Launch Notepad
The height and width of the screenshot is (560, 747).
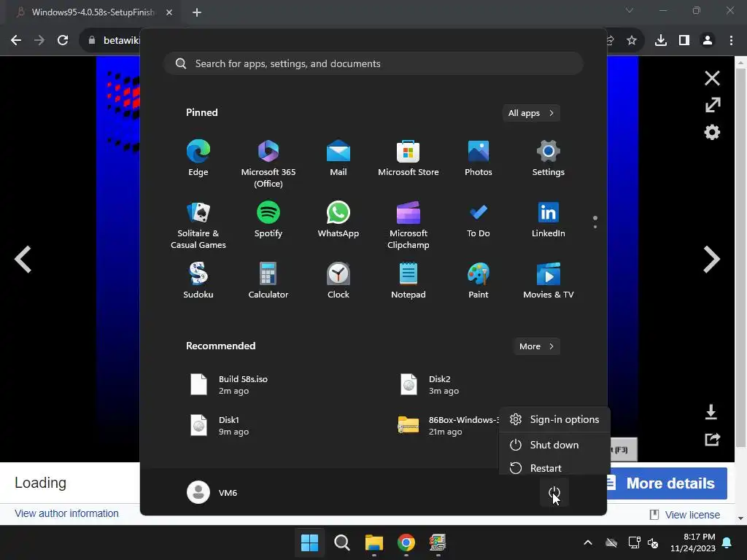pos(409,281)
